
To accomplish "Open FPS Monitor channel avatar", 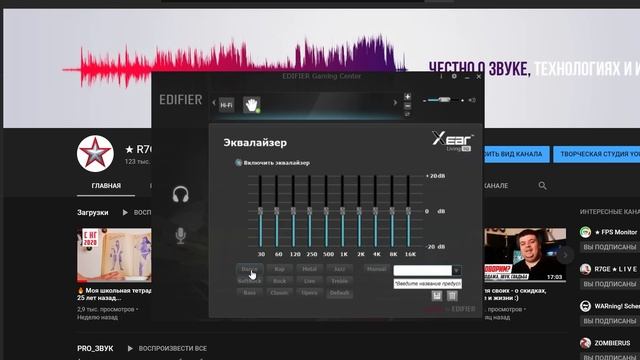I will (x=585, y=232).
